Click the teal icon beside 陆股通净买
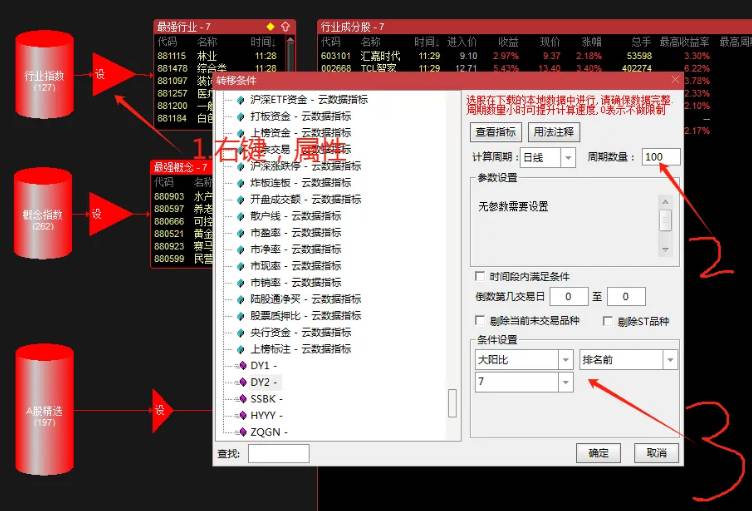752x511 pixels. point(241,299)
